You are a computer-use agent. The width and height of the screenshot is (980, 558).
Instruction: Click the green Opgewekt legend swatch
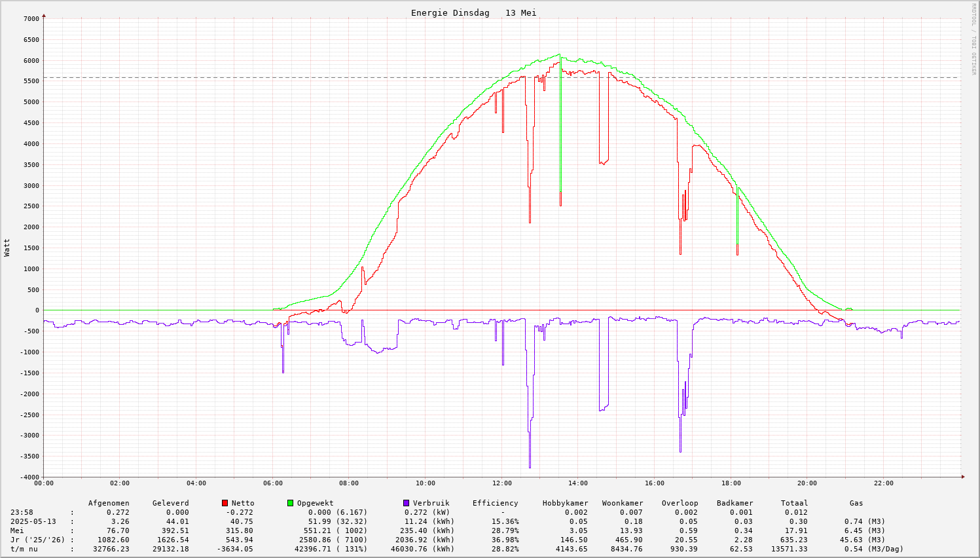(291, 503)
